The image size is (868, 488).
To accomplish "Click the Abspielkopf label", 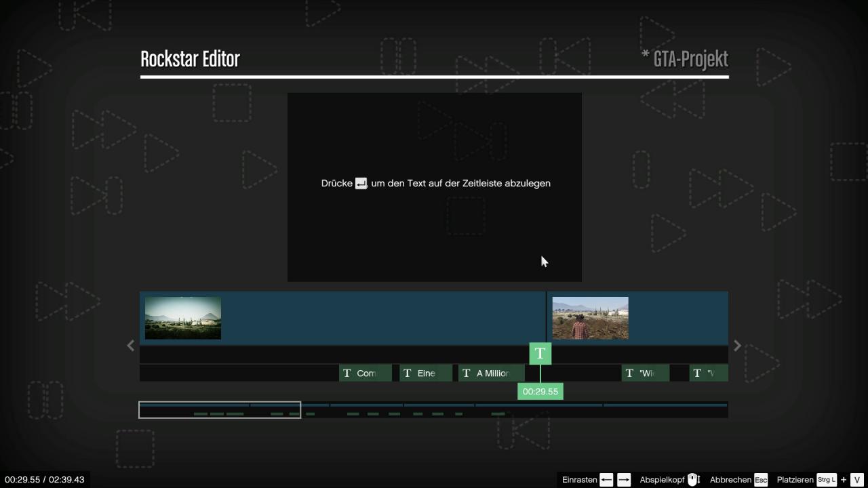I will click(662, 480).
